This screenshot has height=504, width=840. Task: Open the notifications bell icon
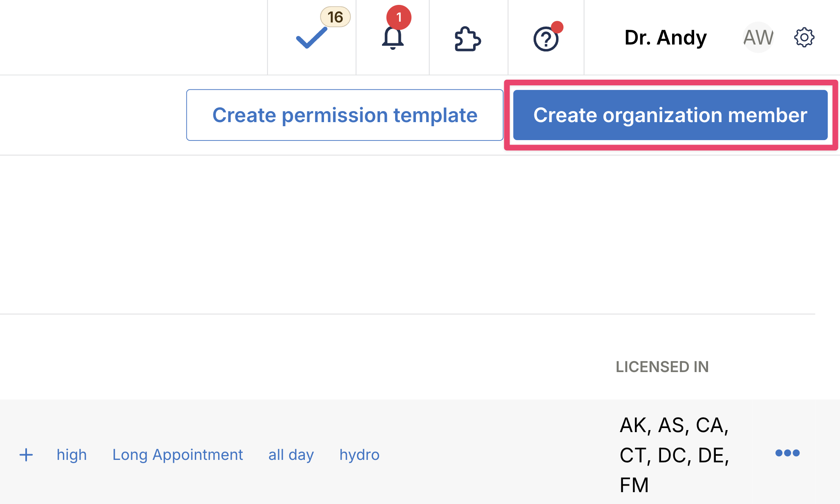coord(393,39)
